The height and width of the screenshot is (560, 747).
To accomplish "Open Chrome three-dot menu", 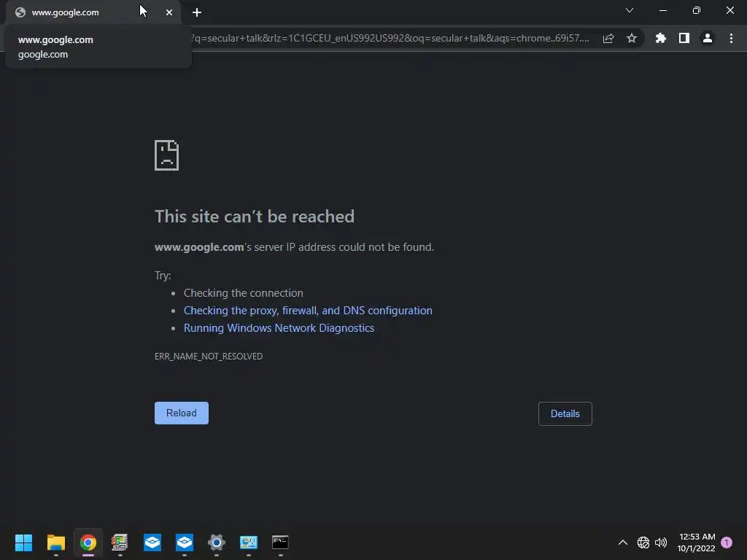I will (x=731, y=38).
